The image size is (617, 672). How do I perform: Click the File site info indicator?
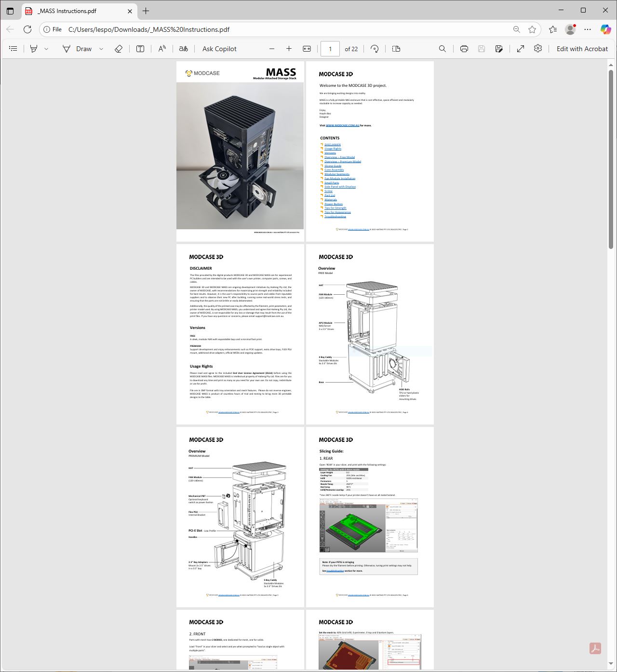[53, 29]
